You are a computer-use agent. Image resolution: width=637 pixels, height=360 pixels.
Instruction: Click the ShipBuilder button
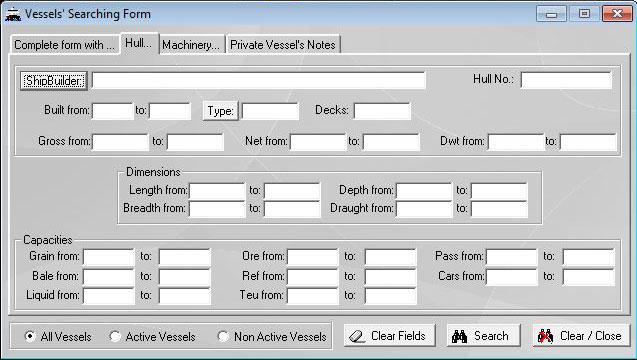click(x=54, y=81)
